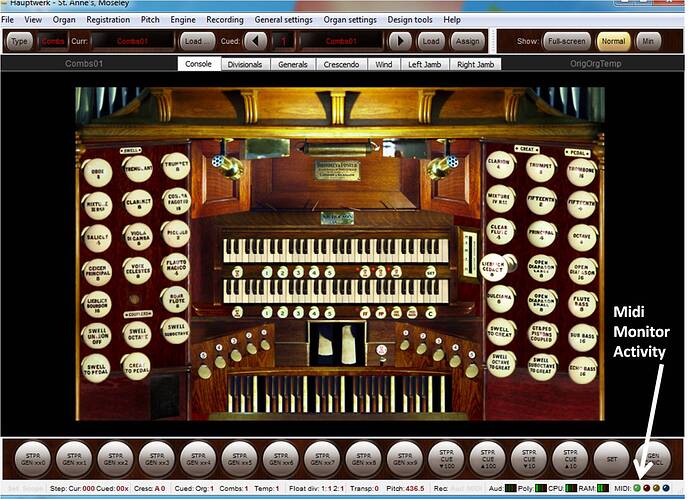The width and height of the screenshot is (690, 499).
Task: Click STPR CUE down 100 piston
Action: [x=446, y=459]
